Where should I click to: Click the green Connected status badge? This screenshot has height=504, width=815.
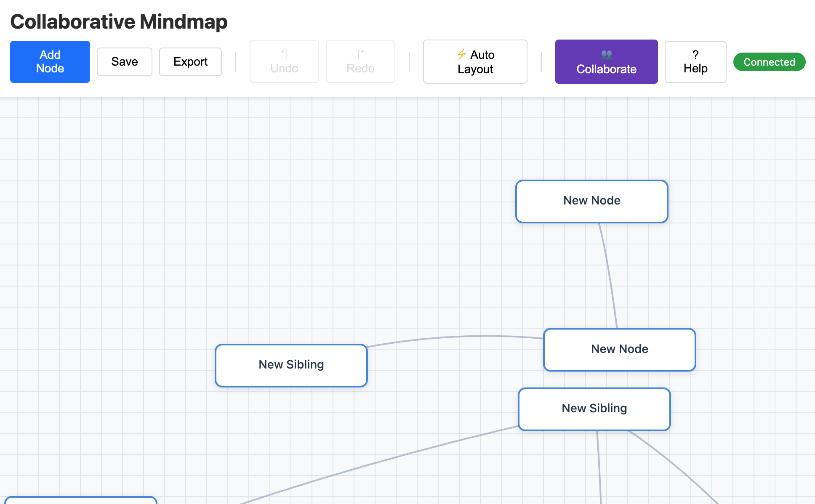770,62
